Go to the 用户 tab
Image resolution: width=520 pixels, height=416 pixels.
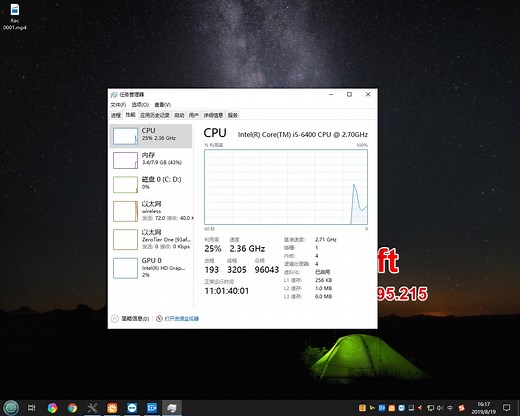[194, 115]
